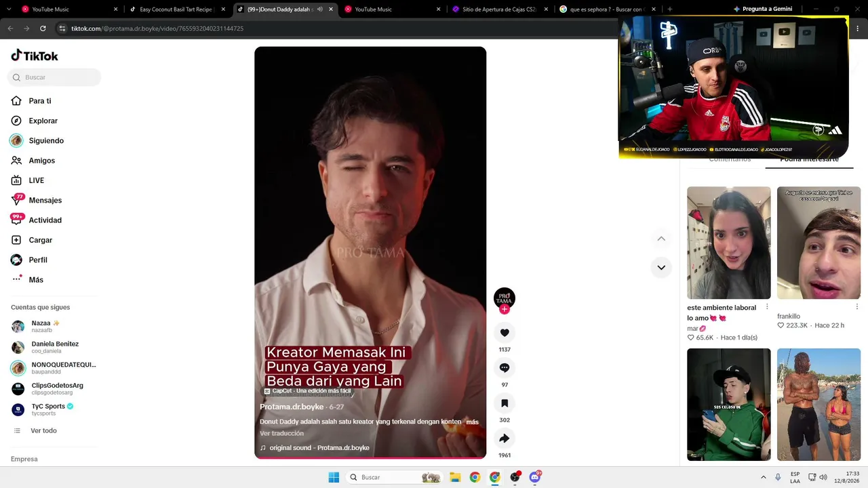Click Ver traducción under the caption

point(281,433)
